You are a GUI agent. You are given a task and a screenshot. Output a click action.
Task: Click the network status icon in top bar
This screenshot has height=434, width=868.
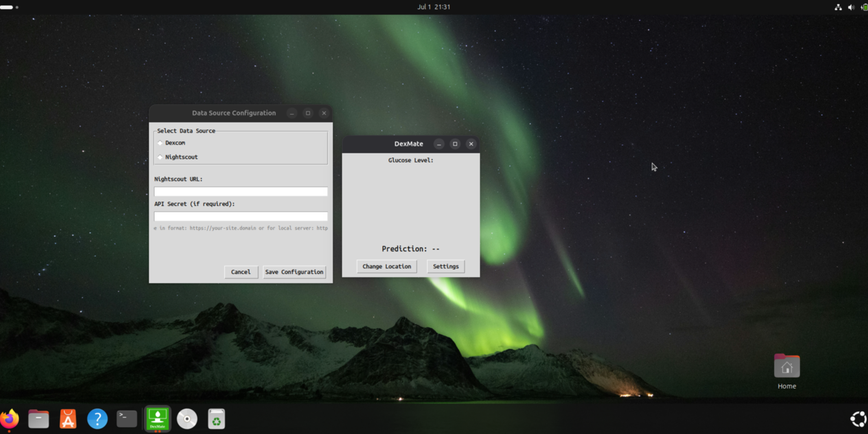pos(839,7)
